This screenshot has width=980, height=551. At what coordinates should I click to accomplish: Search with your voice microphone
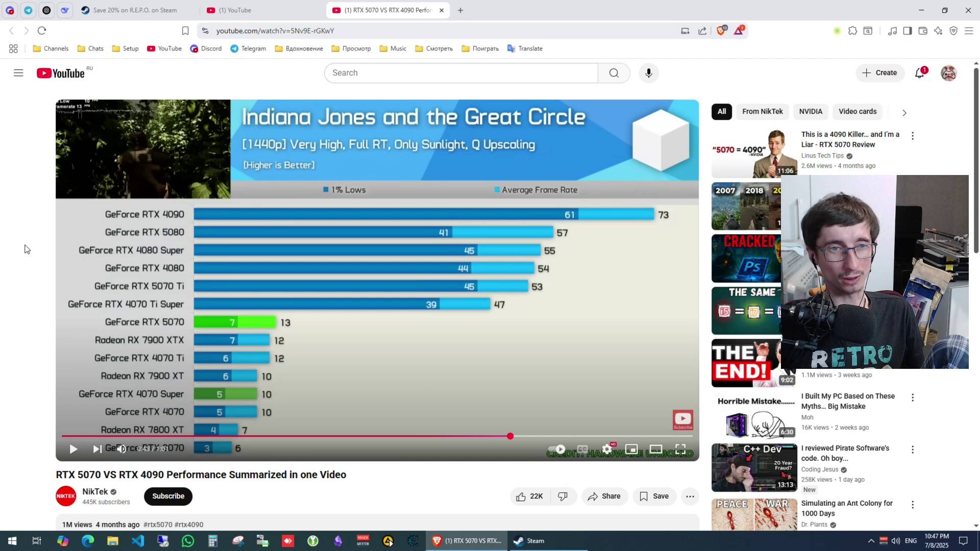(x=649, y=73)
